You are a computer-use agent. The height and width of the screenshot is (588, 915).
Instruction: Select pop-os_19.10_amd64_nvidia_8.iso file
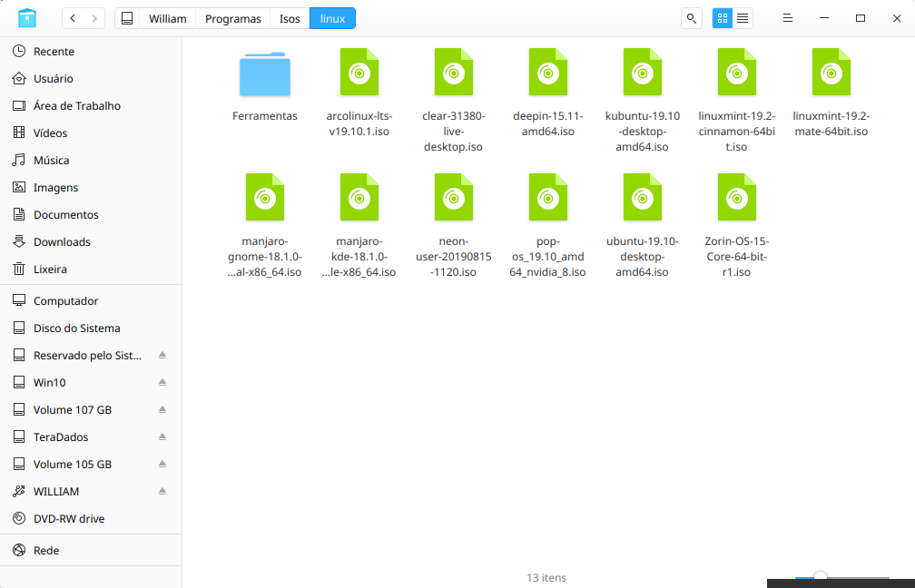tap(548, 225)
